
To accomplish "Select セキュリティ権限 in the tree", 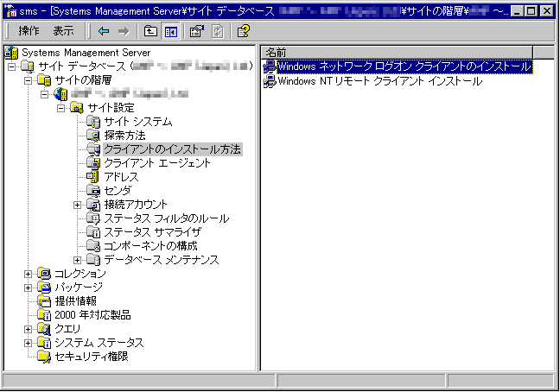I will (92, 357).
